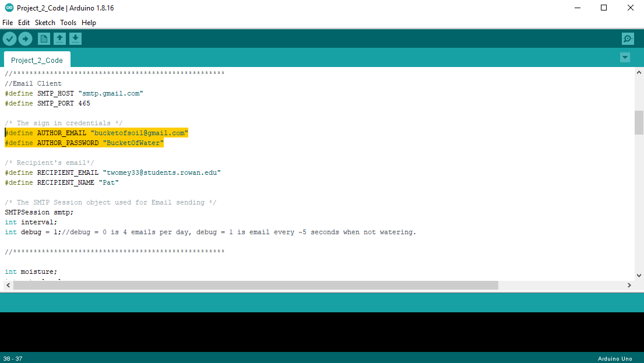This screenshot has width=644, height=363.
Task: Open the File menu
Action: (8, 22)
